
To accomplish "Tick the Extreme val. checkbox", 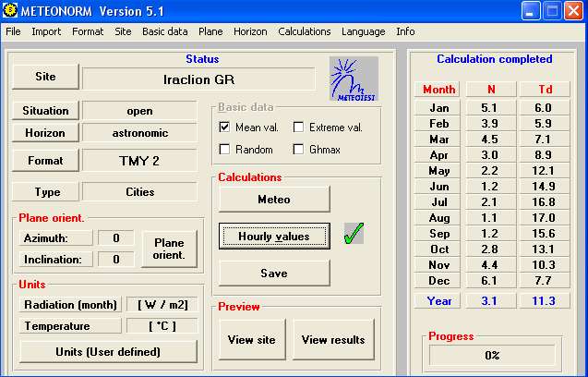I will (x=298, y=128).
